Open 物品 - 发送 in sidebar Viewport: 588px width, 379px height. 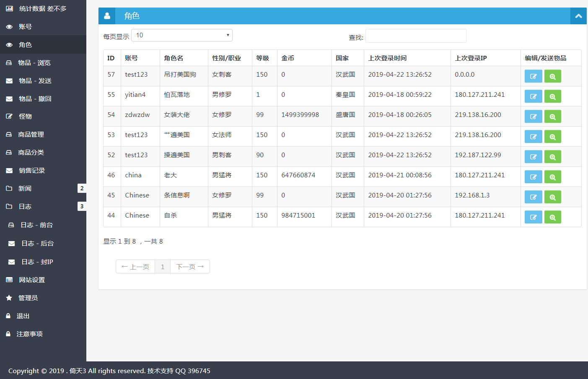pyautogui.click(x=43, y=81)
